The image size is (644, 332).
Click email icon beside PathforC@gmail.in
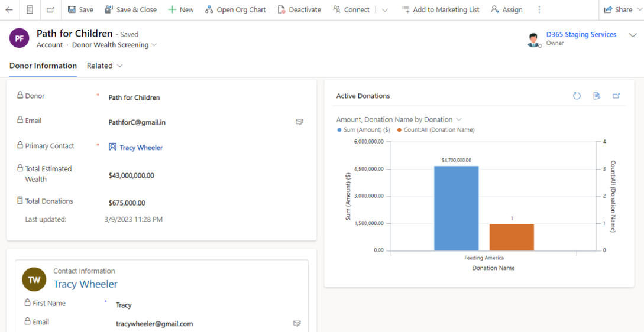299,122
